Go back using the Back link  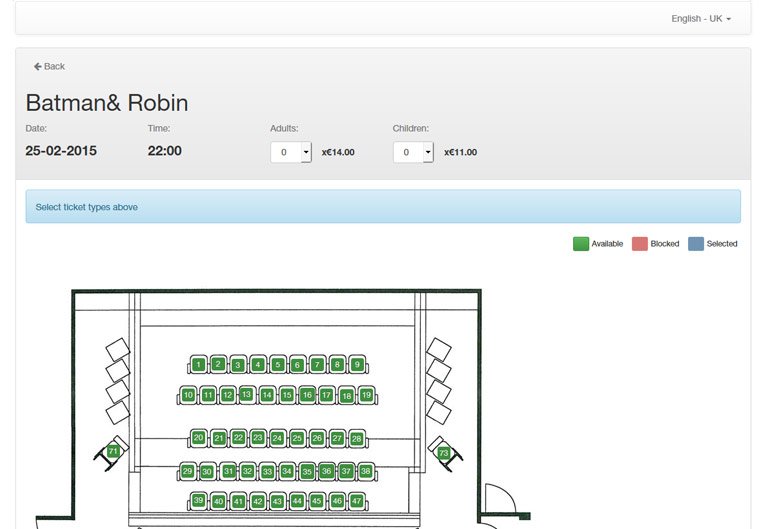click(x=49, y=66)
